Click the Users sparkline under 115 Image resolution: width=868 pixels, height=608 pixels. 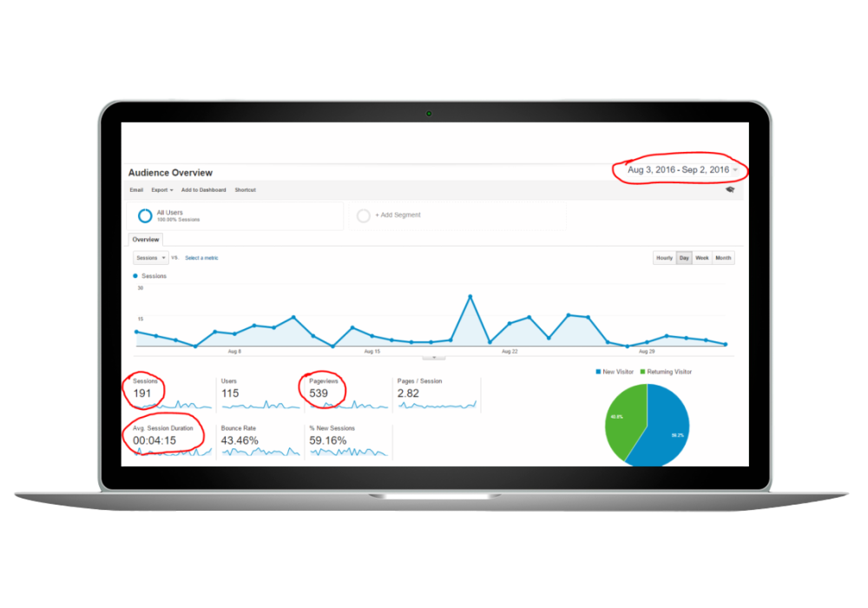pos(260,406)
